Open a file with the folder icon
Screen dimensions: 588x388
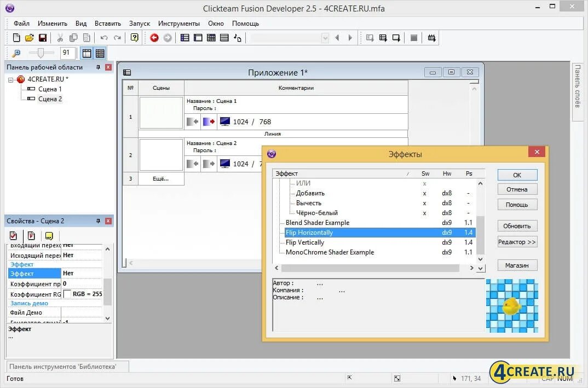29,38
